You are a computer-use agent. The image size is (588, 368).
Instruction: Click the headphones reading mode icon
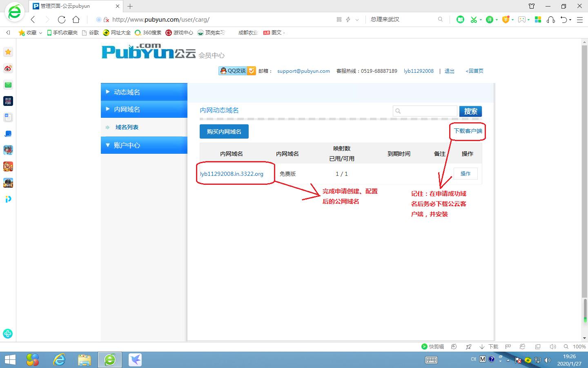click(552, 19)
